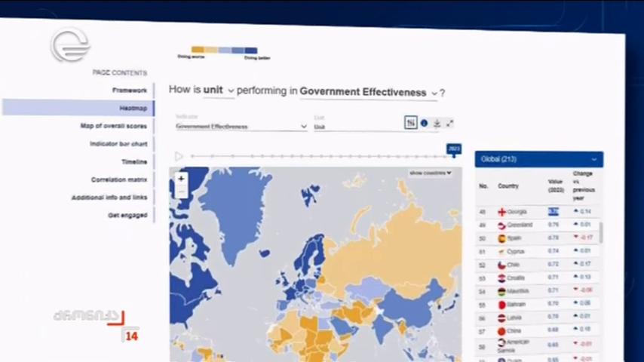Click the blue info icon
Screen dimensions: 644x362
[x=424, y=123]
